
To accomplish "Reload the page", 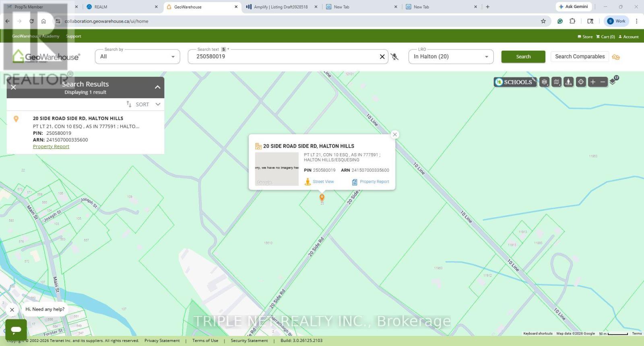I will [x=31, y=21].
